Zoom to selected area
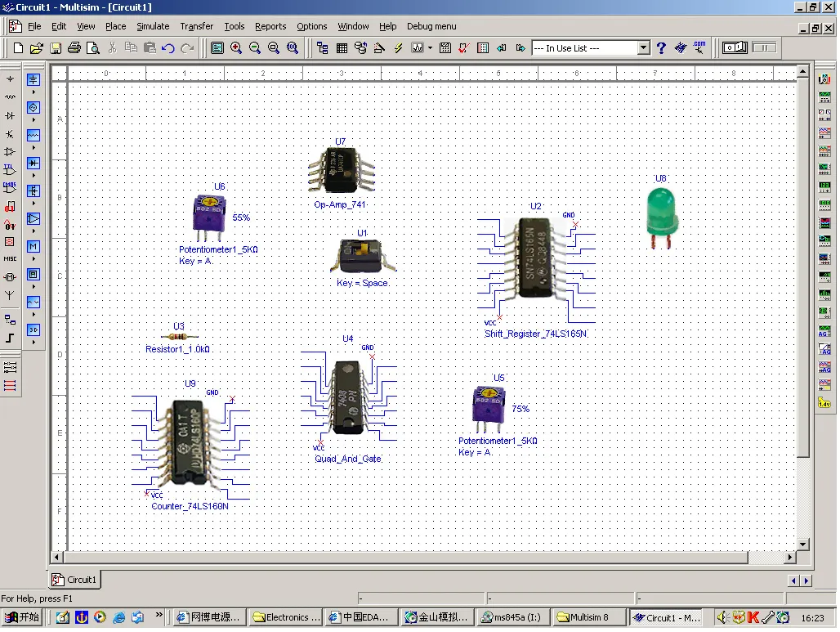The width and height of the screenshot is (840, 632). point(274,48)
